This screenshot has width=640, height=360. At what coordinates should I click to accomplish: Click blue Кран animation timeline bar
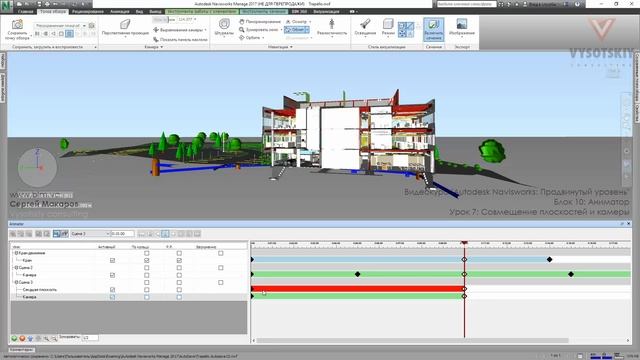pyautogui.click(x=400, y=260)
